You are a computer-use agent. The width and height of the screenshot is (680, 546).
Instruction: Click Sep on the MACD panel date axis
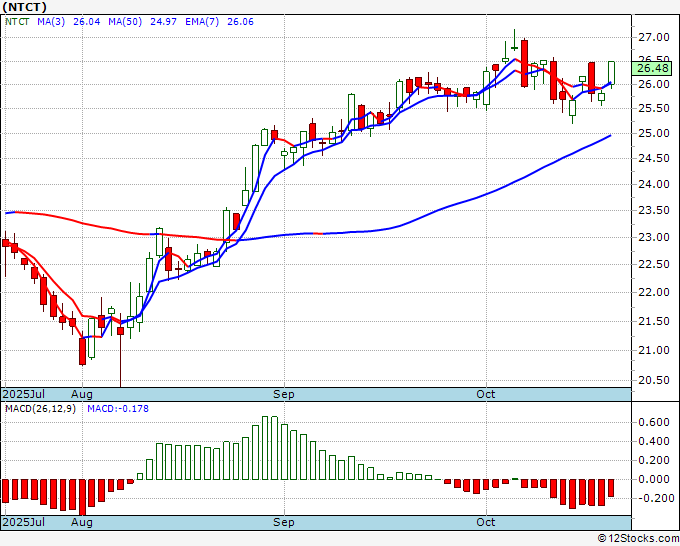tap(284, 522)
